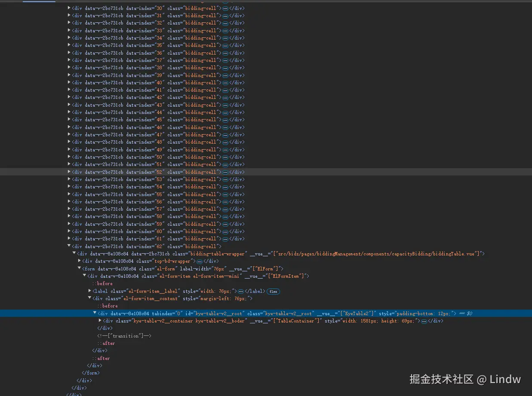This screenshot has height=396, width=532.
Task: Select the div row with data-index "32"
Action: coord(158,23)
